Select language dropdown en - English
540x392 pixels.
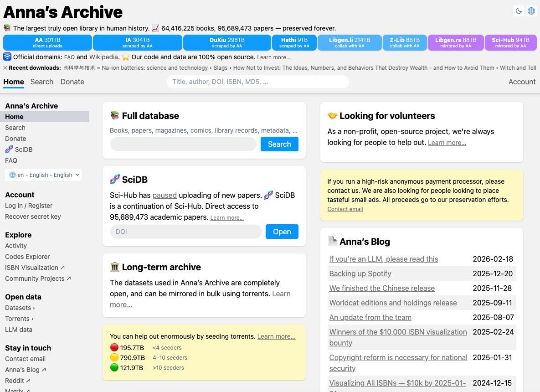tap(43, 175)
